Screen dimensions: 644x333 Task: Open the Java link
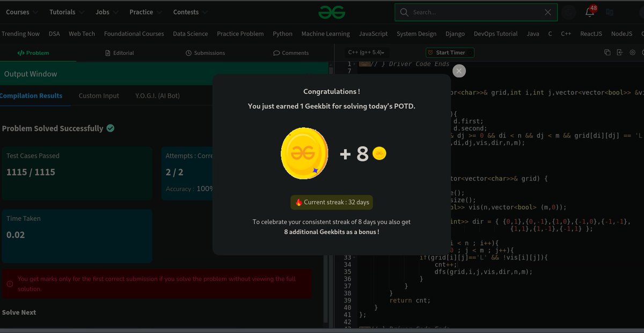(x=533, y=33)
